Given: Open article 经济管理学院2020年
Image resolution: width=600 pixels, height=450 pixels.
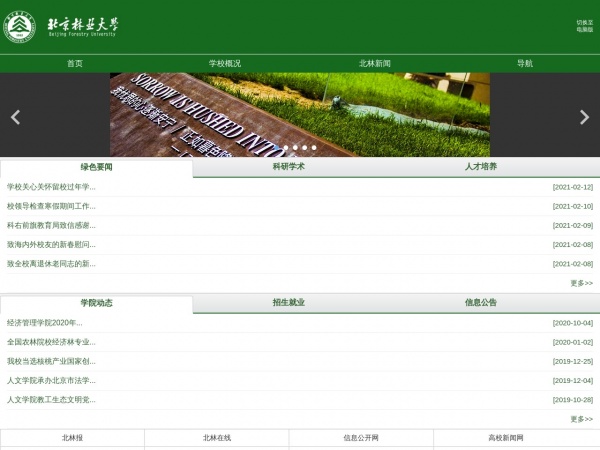Looking at the screenshot, I should pos(45,323).
